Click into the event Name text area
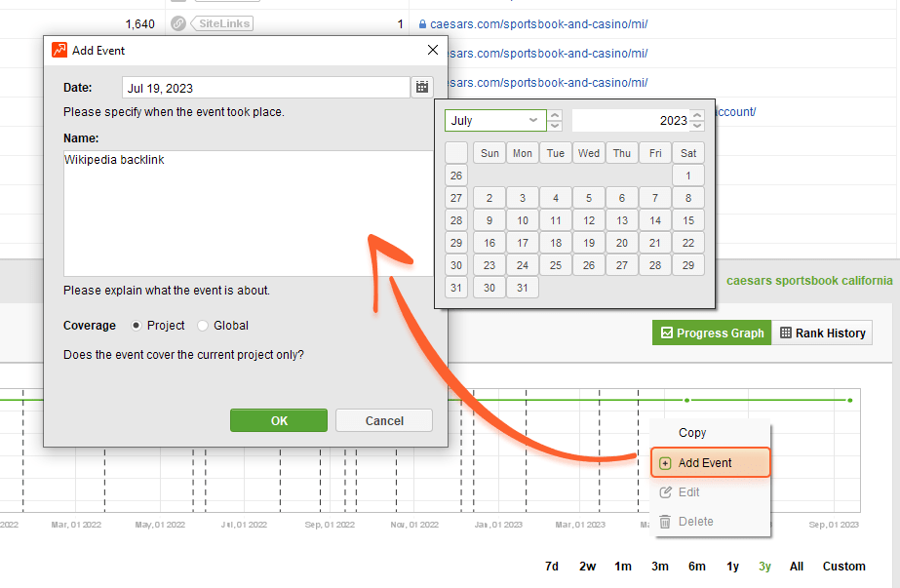Viewport: 900px width, 588px height. 249,215
